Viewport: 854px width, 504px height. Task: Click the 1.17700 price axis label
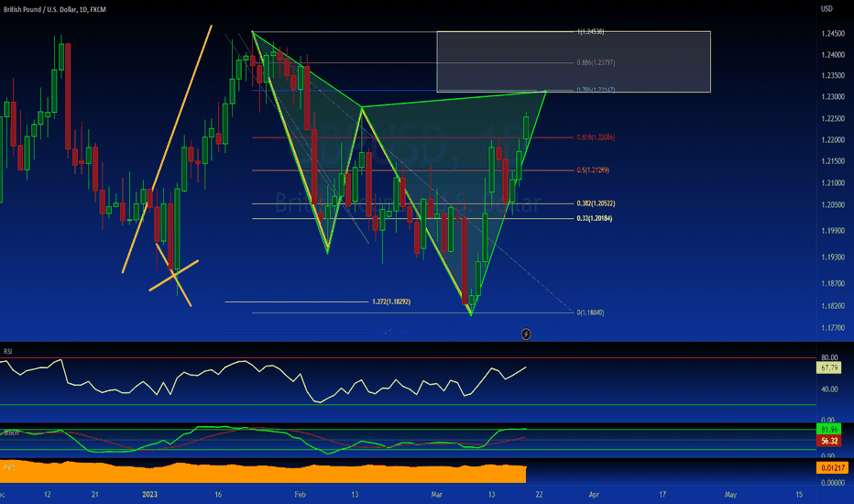tap(833, 327)
